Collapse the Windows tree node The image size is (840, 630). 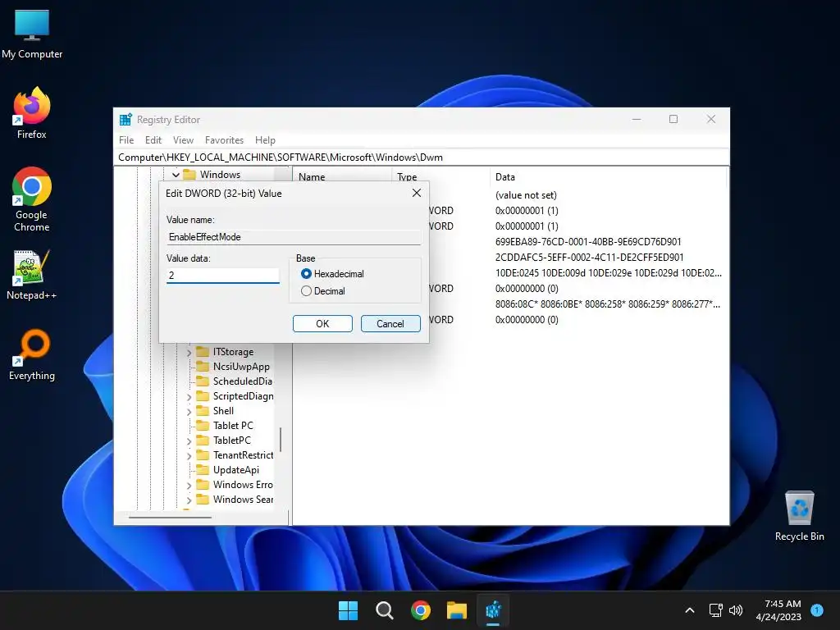click(176, 175)
